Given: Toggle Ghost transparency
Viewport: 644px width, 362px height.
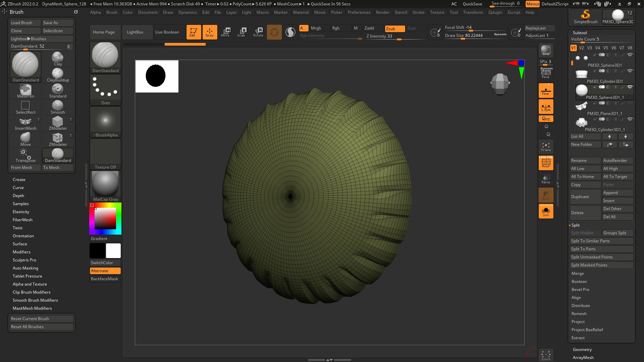Looking at the screenshot, I should [546, 195].
